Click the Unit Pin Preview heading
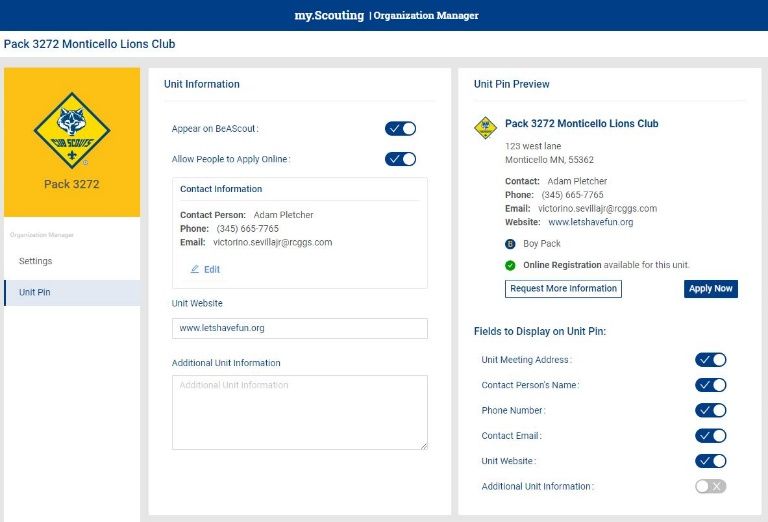The width and height of the screenshot is (768, 522). (511, 84)
